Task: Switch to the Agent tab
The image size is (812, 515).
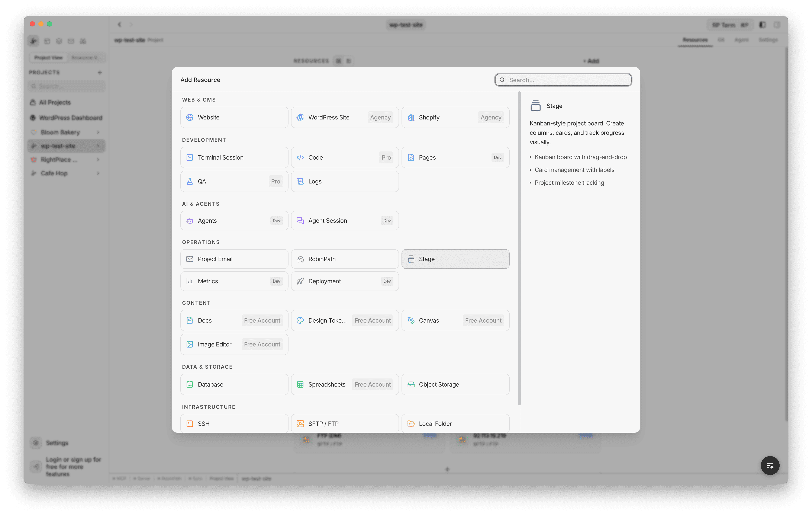Action: coord(742,39)
